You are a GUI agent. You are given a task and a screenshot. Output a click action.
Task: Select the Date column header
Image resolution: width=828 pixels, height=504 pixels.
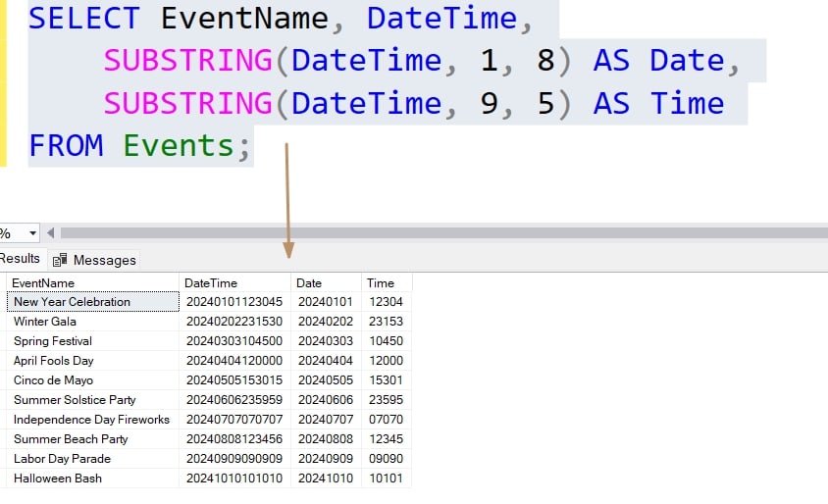click(x=326, y=282)
